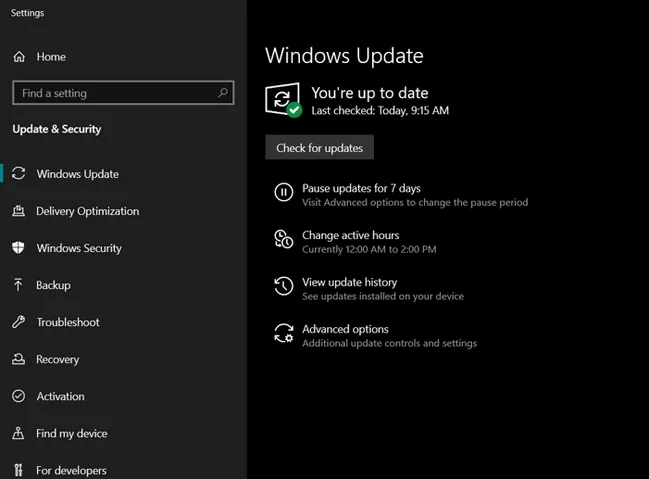Select Pause updates for 7 days
Viewport: 649px width, 479px height.
coord(361,188)
